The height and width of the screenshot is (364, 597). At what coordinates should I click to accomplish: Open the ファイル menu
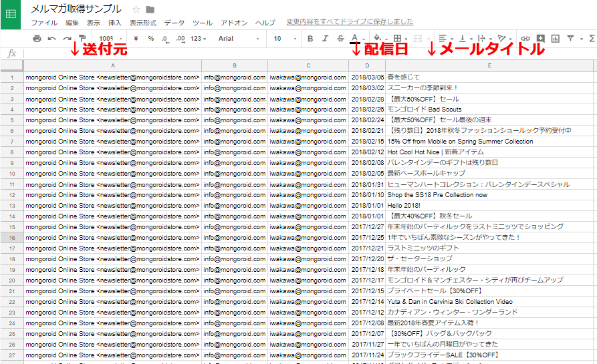tap(44, 23)
